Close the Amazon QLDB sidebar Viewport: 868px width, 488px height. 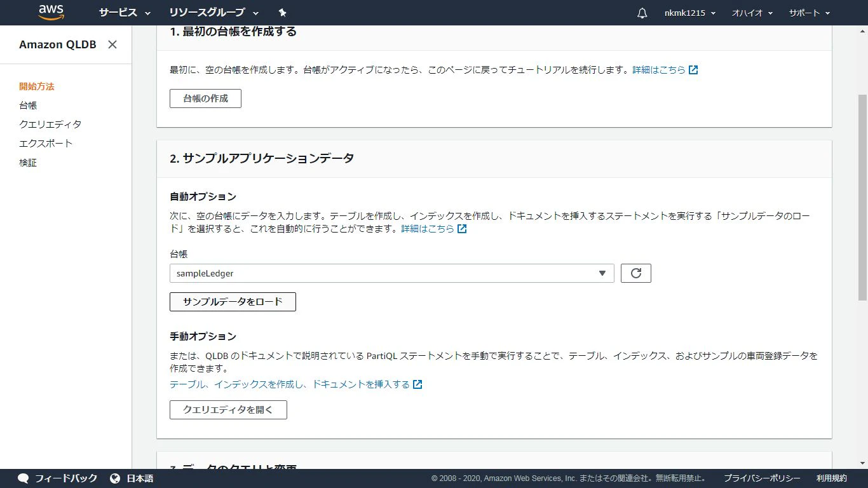[x=112, y=44]
